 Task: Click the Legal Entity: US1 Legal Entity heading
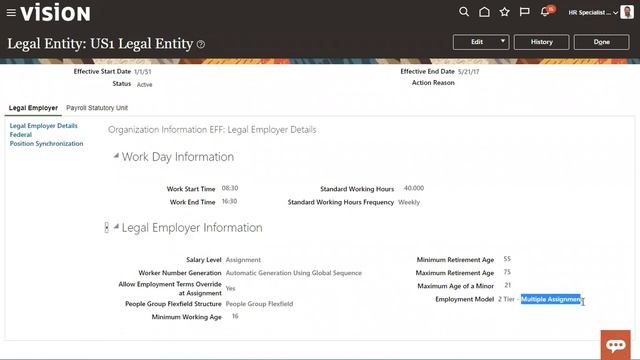click(100, 44)
